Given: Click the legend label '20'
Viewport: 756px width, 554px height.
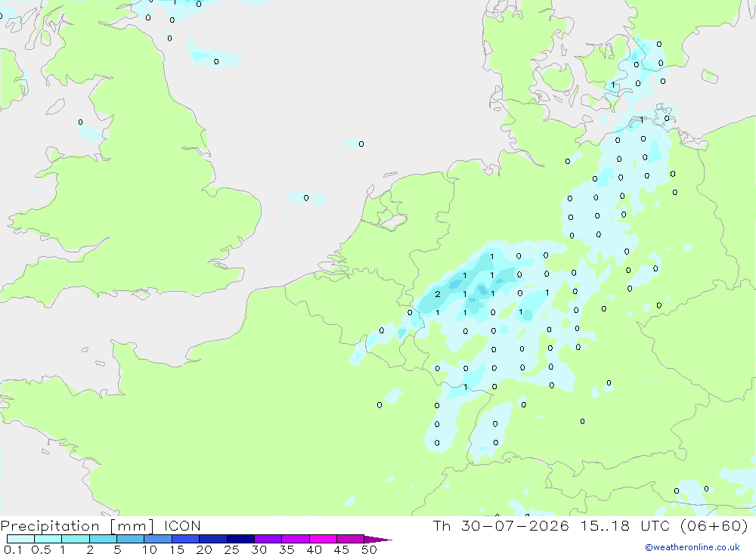Looking at the screenshot, I should (204, 549).
